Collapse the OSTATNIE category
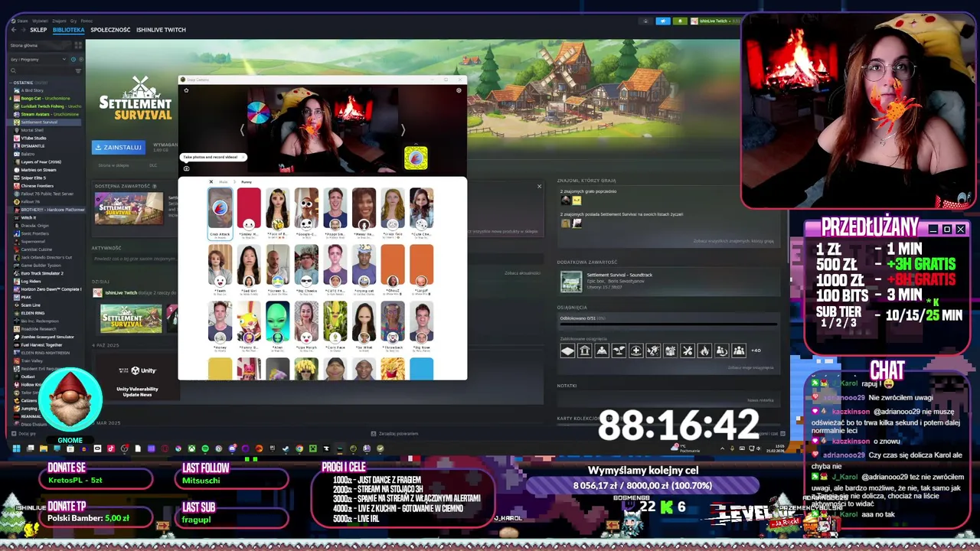980x551 pixels. click(x=11, y=83)
